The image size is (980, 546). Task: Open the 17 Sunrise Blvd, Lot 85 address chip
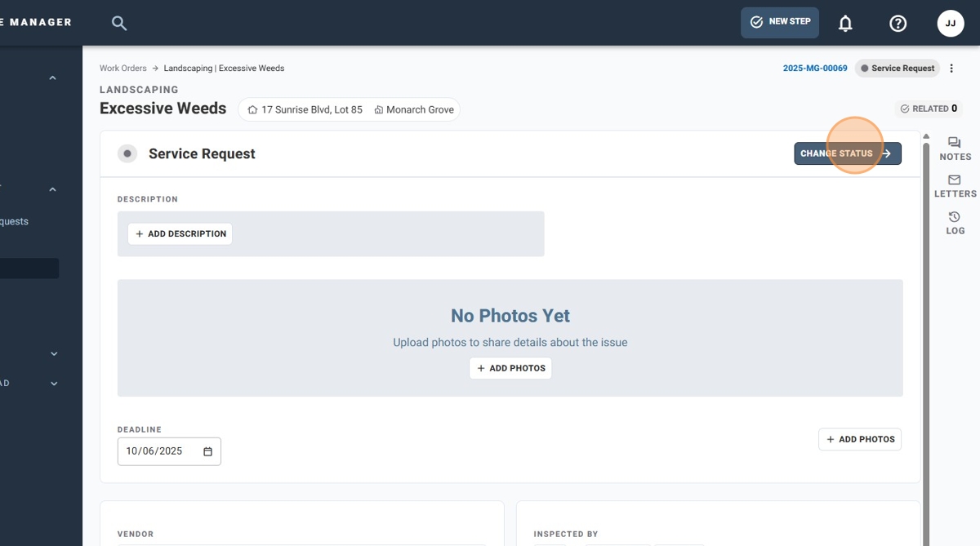coord(305,109)
